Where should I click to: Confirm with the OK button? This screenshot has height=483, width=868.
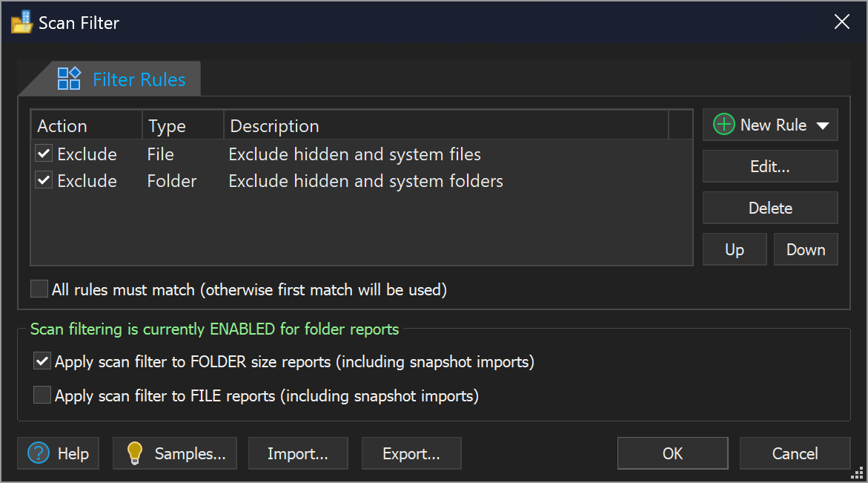[x=672, y=453]
